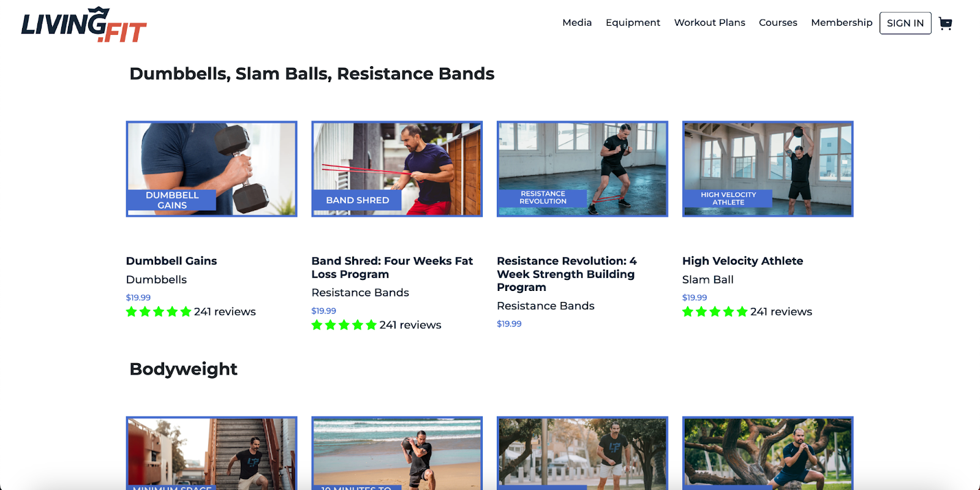Open the High Velocity Athlete thumbnail
This screenshot has width=980, height=490.
tap(768, 169)
